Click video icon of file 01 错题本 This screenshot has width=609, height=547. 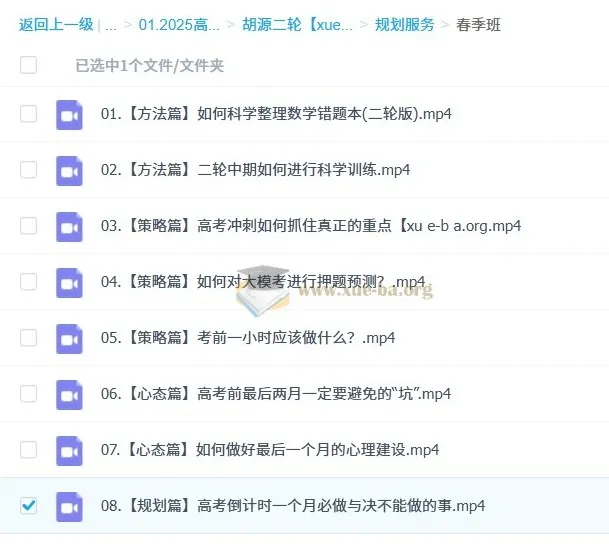[68, 114]
